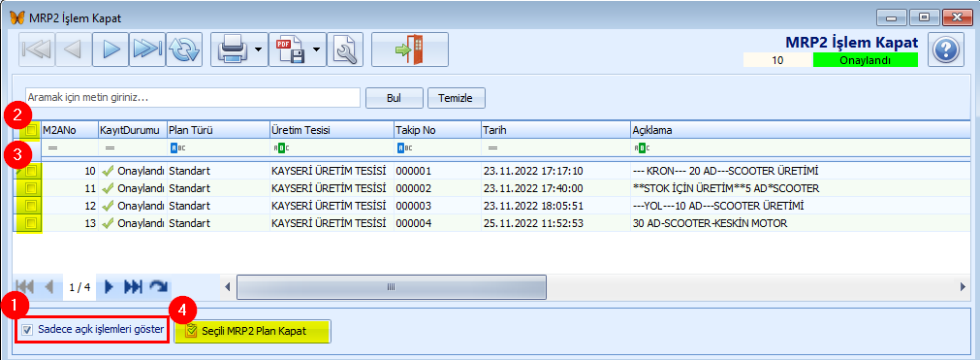Check the row with M2ANo 12
The image size is (980, 360).
click(31, 206)
